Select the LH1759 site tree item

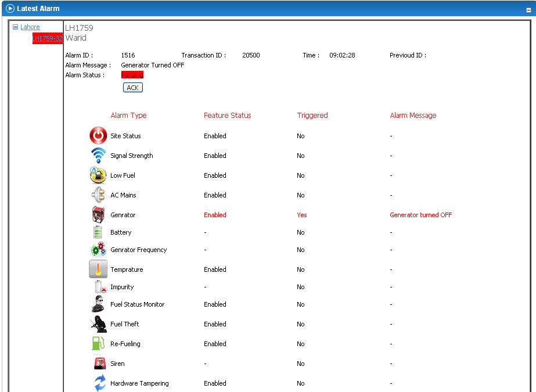click(x=47, y=38)
